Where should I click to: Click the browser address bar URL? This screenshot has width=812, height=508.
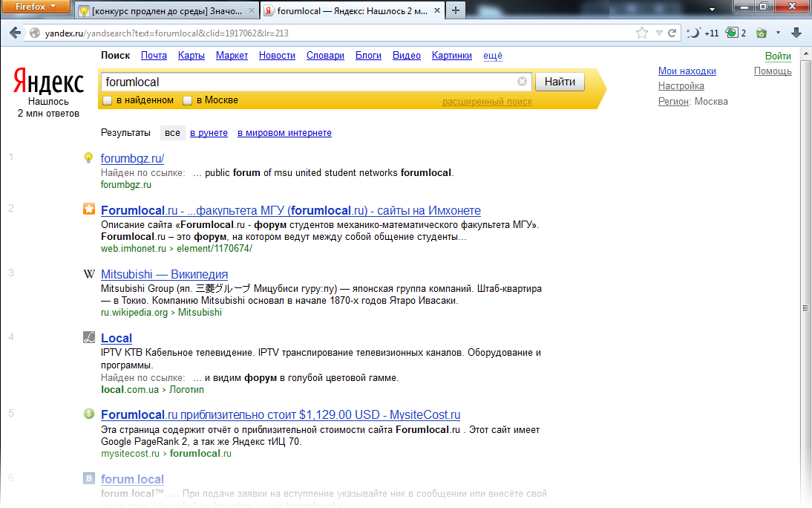coord(167,33)
